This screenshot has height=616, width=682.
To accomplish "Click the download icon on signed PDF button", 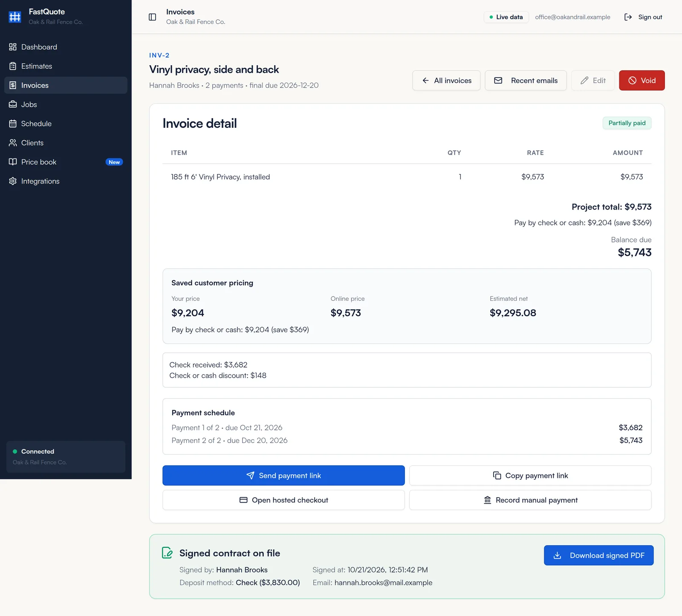I will point(557,556).
